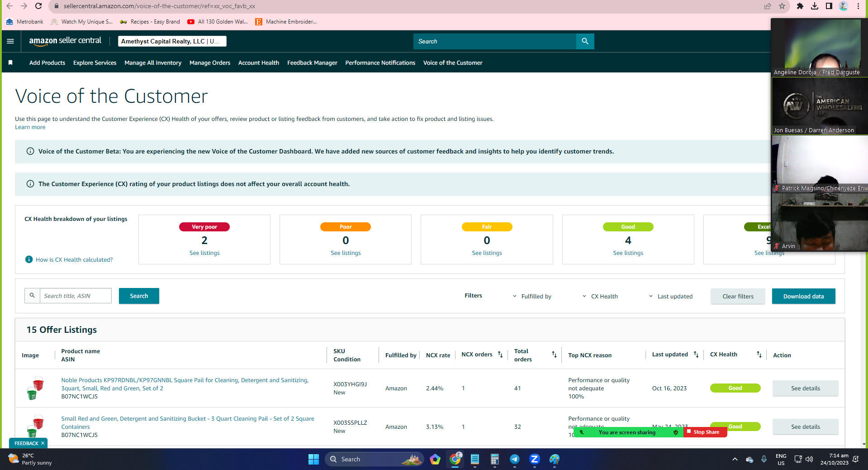Expand the Fulfilled by filter dropdown
The height and width of the screenshot is (470, 868).
click(x=532, y=296)
